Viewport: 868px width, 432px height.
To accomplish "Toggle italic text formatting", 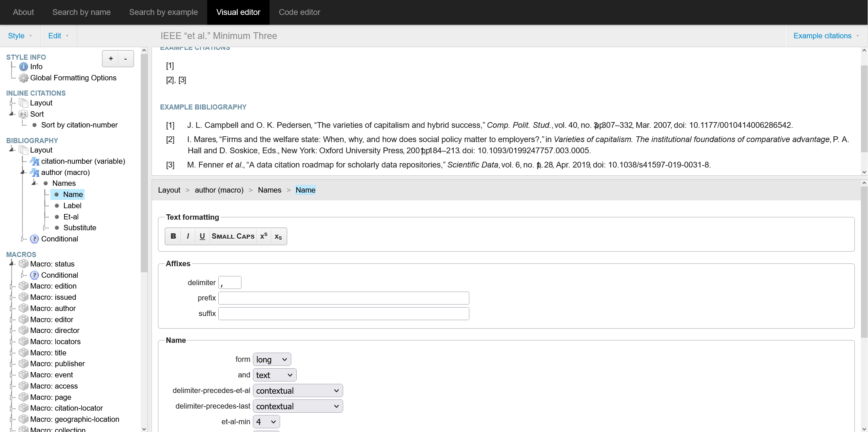I will (x=188, y=236).
